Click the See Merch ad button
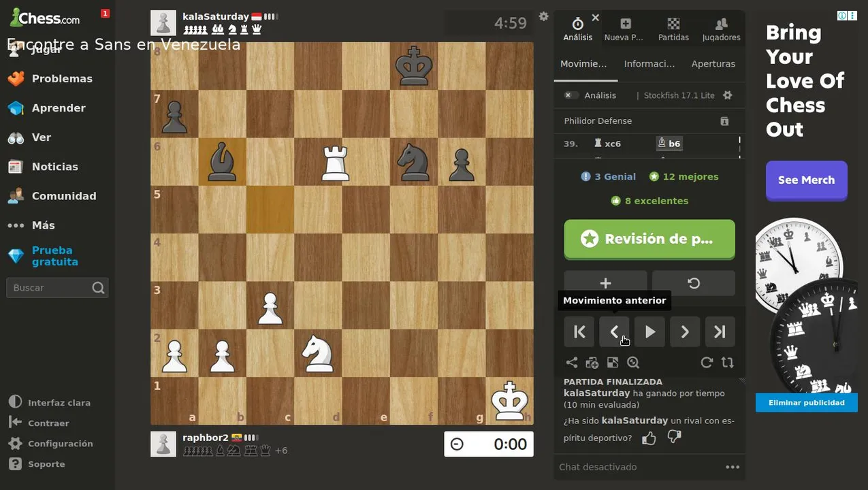 (x=806, y=180)
